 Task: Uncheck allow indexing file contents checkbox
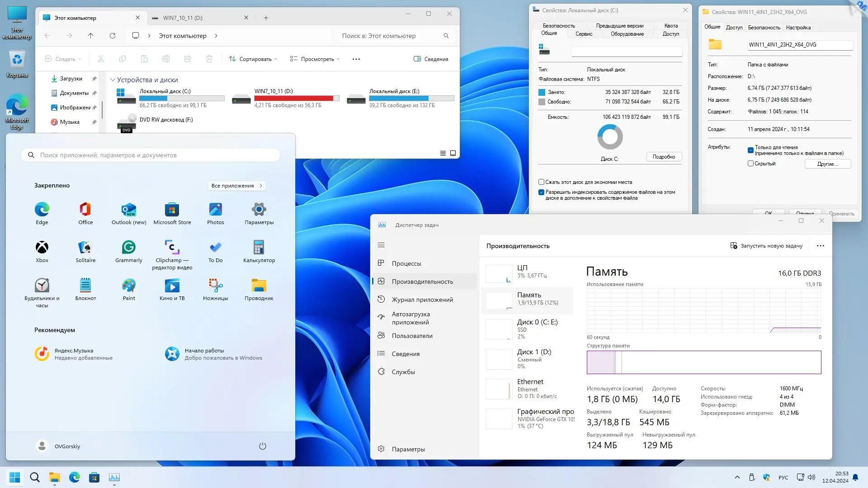[541, 192]
